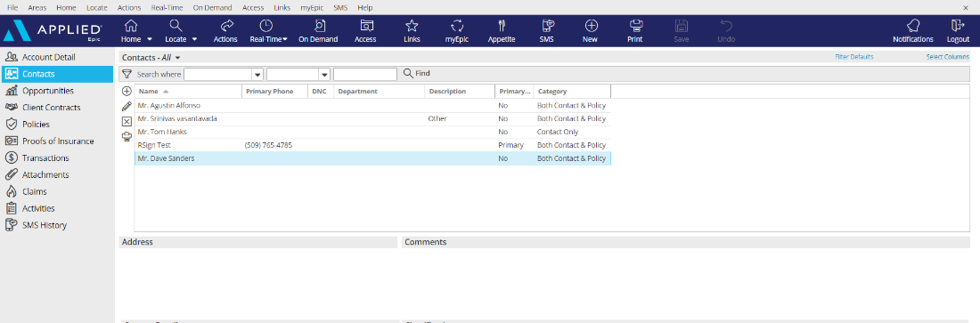Open Opportunities in the sidebar
The width and height of the screenshot is (980, 323).
pos(58,91)
